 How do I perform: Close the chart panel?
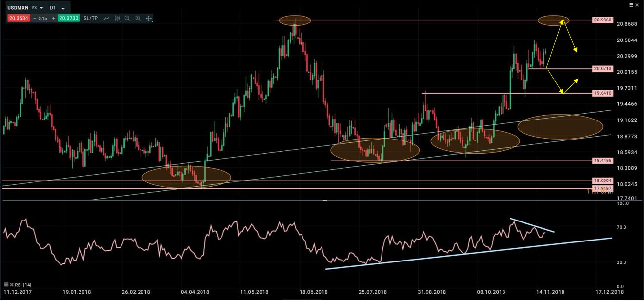coord(637,5)
